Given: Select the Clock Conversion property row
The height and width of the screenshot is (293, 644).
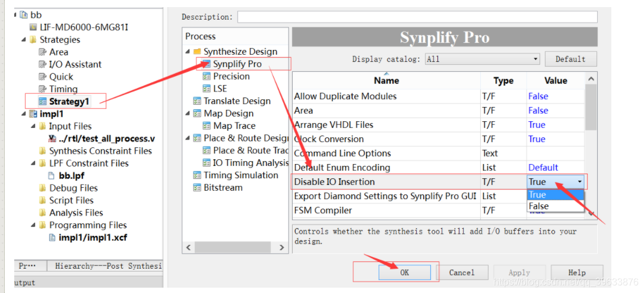Looking at the screenshot, I should point(439,139).
